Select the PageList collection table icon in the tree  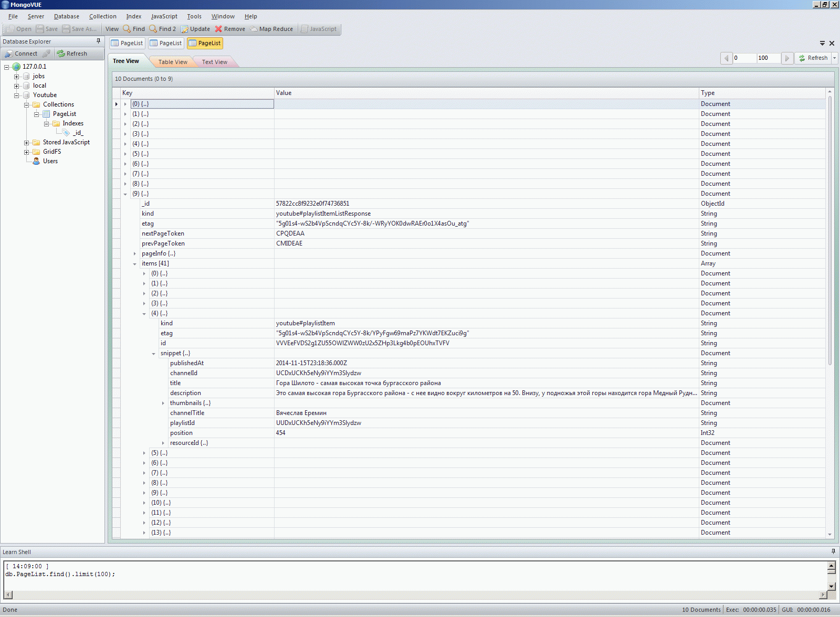[x=46, y=114]
